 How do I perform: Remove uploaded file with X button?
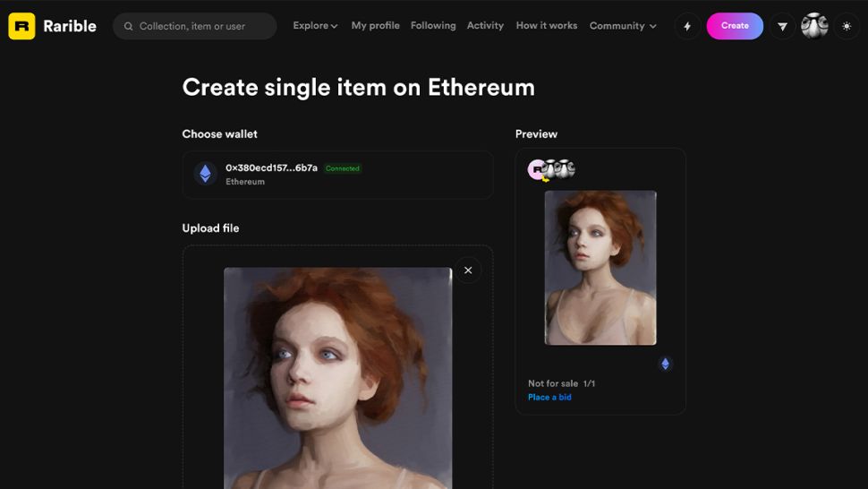[x=468, y=270]
